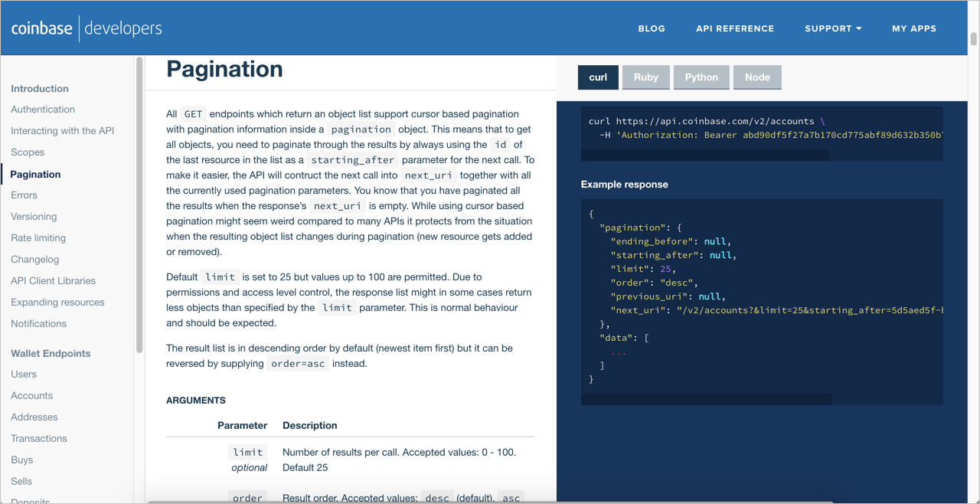Go to Users endpoint

(24, 375)
